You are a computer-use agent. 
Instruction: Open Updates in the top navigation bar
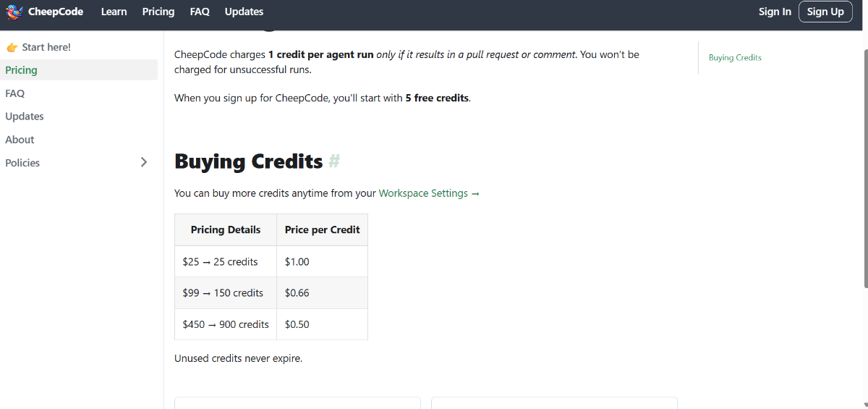click(x=244, y=12)
